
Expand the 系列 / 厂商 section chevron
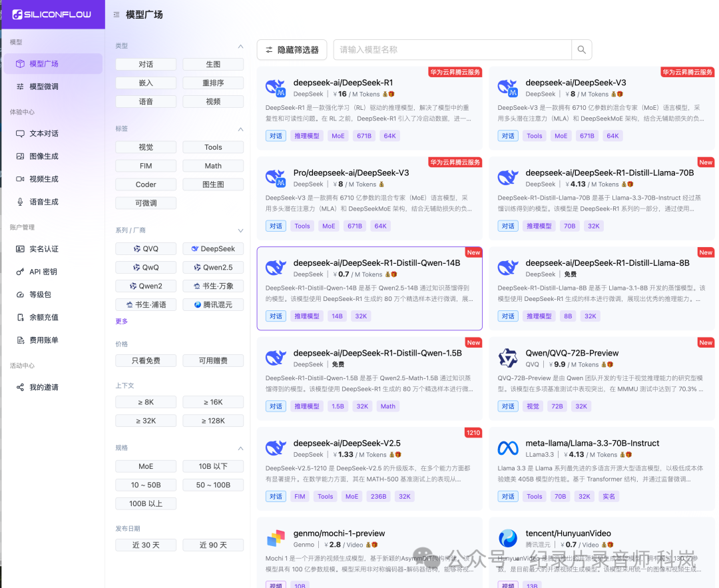[x=241, y=230]
